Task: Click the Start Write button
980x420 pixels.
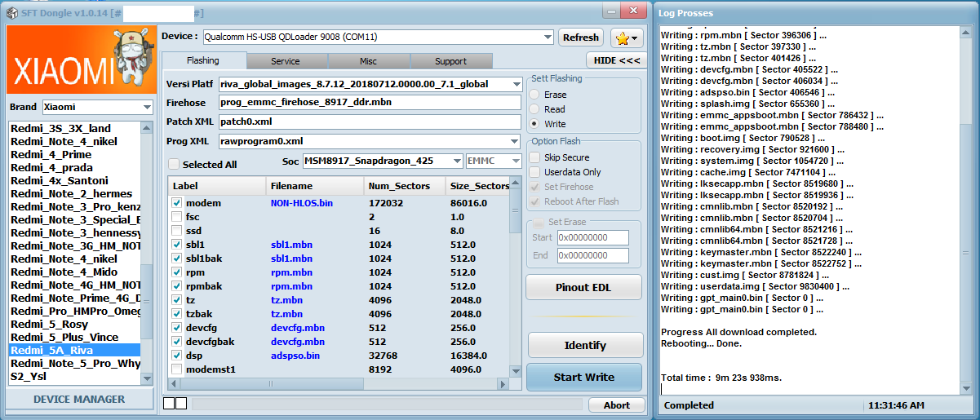Action: tap(584, 377)
